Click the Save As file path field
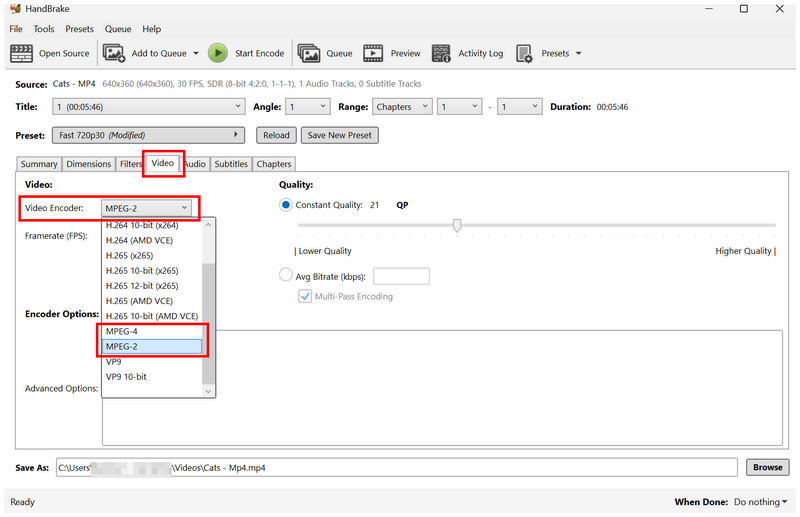The height and width of the screenshot is (517, 800). pyautogui.click(x=396, y=467)
